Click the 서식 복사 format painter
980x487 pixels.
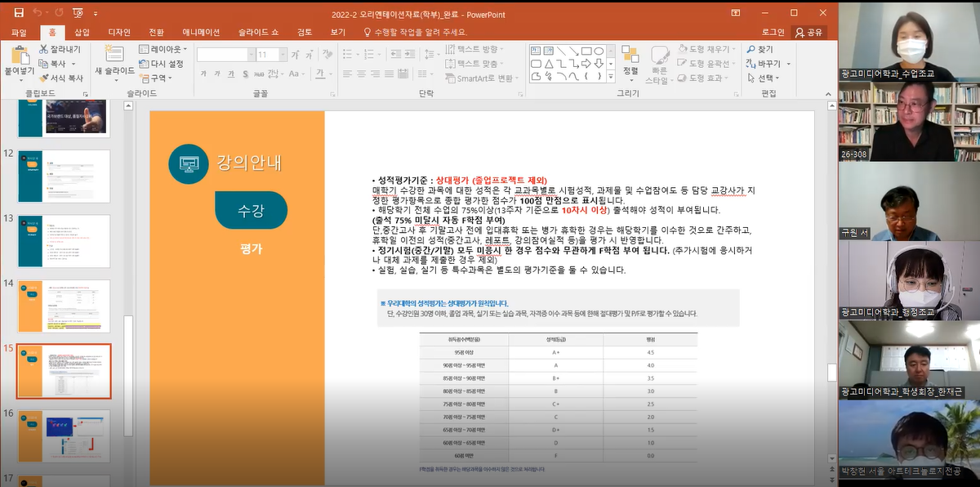coord(61,78)
